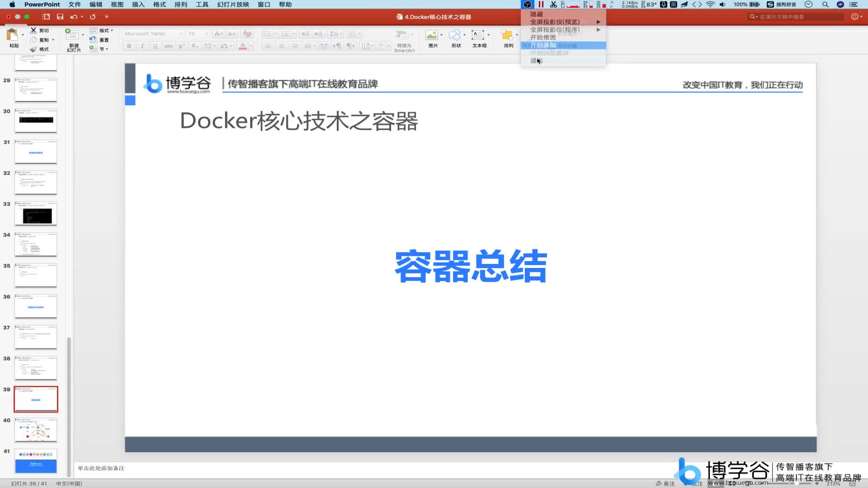Click the Copy (复制) icon
Viewport: 868px width, 488px height.
tap(33, 40)
